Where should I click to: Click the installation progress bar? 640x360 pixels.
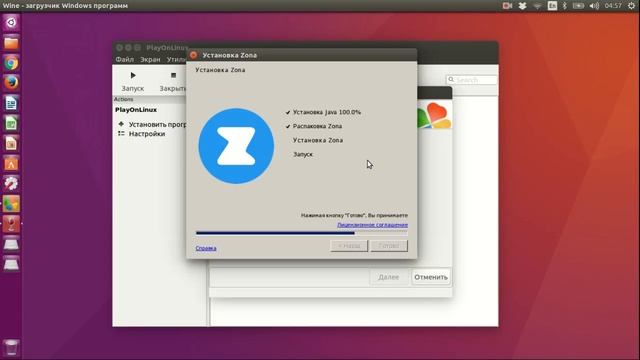click(x=302, y=233)
